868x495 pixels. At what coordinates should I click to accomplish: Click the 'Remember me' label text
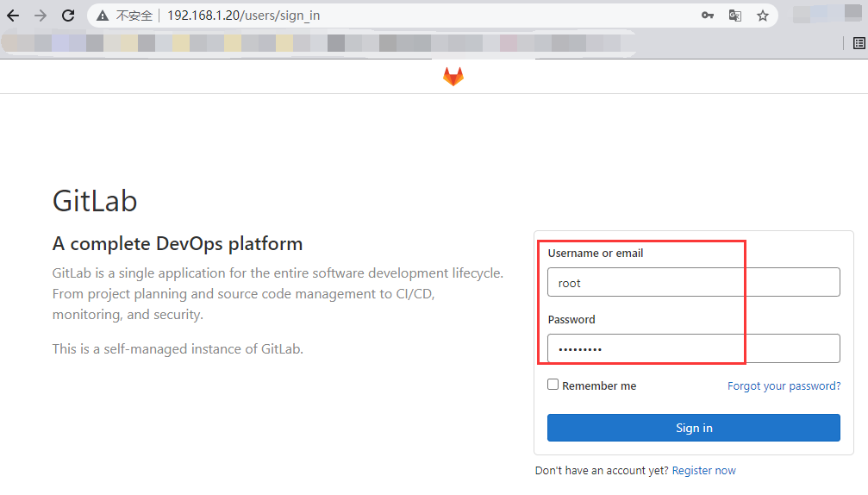click(599, 386)
